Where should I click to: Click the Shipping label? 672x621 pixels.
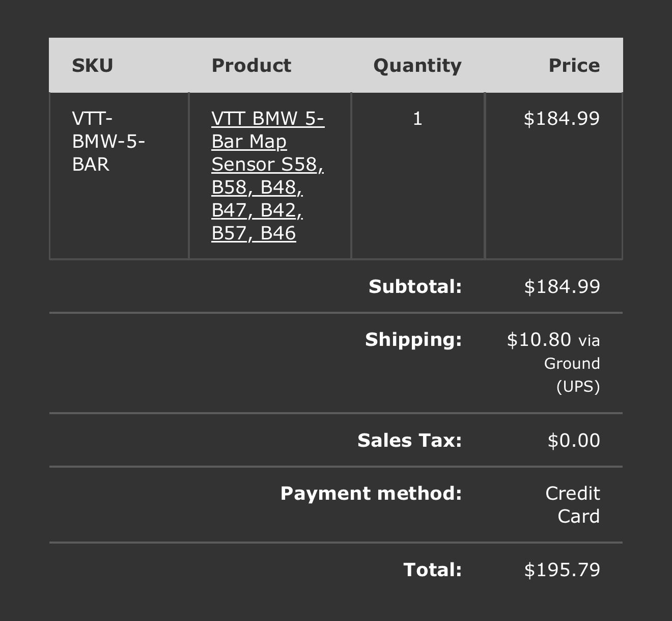click(413, 339)
